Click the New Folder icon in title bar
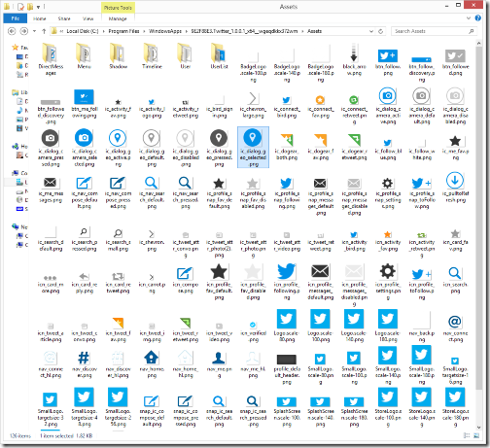The image size is (490, 448). pyautogui.click(x=30, y=7)
